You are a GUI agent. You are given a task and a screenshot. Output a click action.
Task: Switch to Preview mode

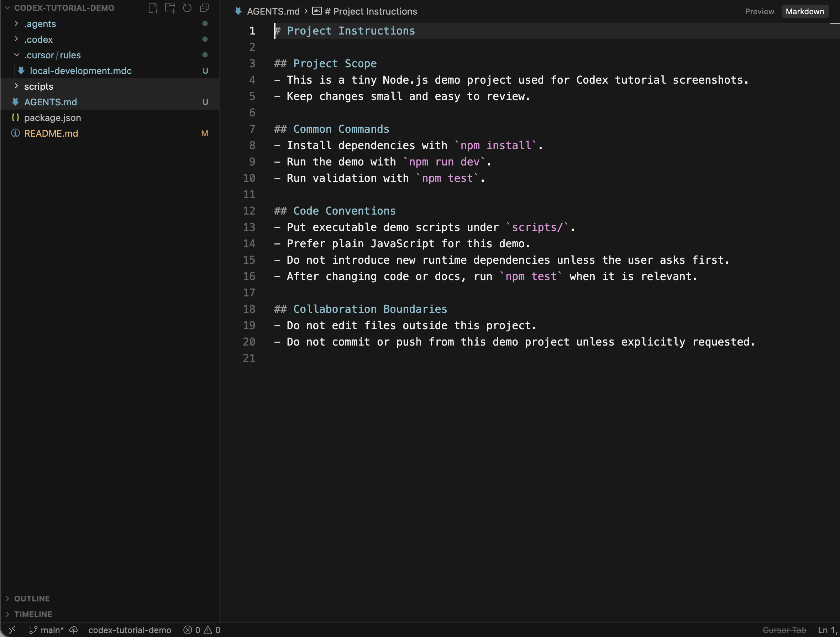pos(760,11)
